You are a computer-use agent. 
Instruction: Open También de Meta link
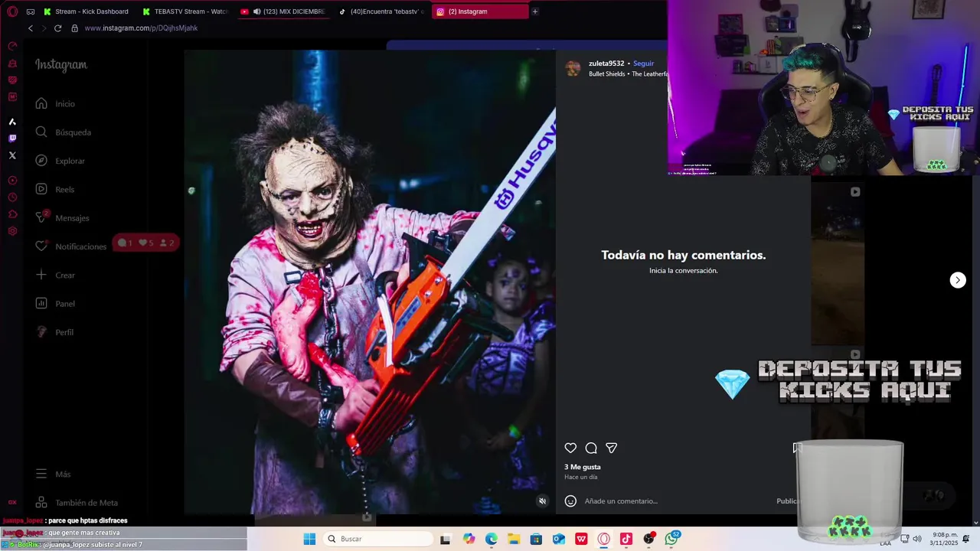[77, 503]
